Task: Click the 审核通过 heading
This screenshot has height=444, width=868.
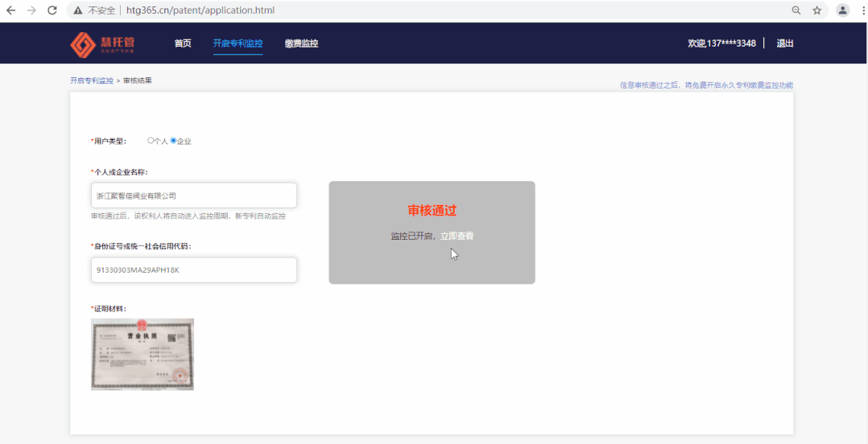Action: coord(432,211)
